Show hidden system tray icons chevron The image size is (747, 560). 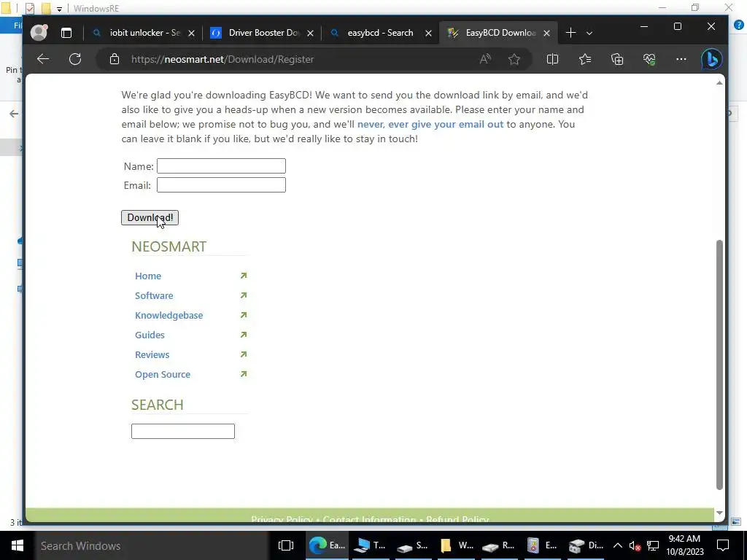click(617, 545)
